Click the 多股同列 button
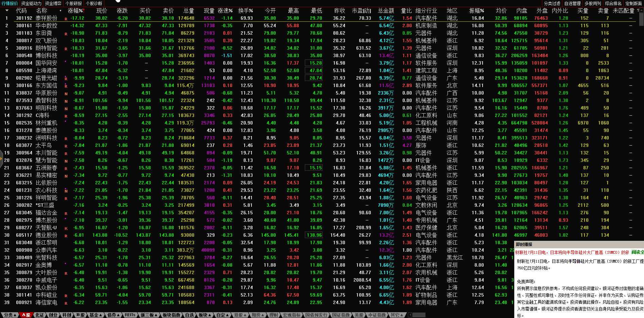Viewport: 644px width, 318px height. pos(593,3)
